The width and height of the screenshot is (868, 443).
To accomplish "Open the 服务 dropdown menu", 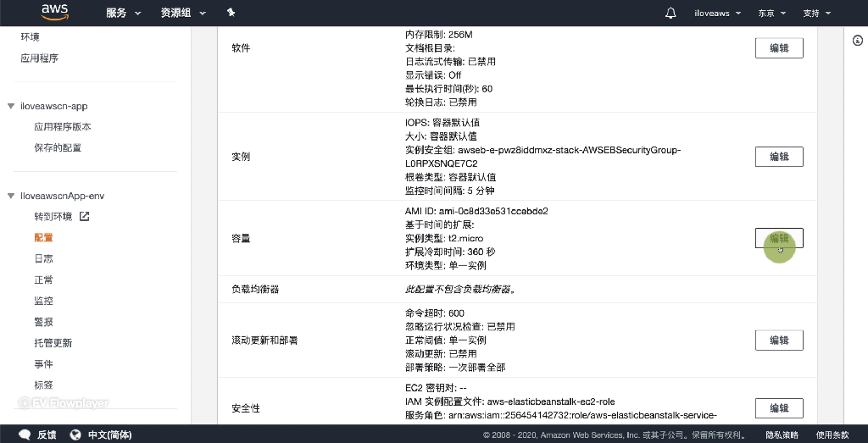I will (124, 13).
